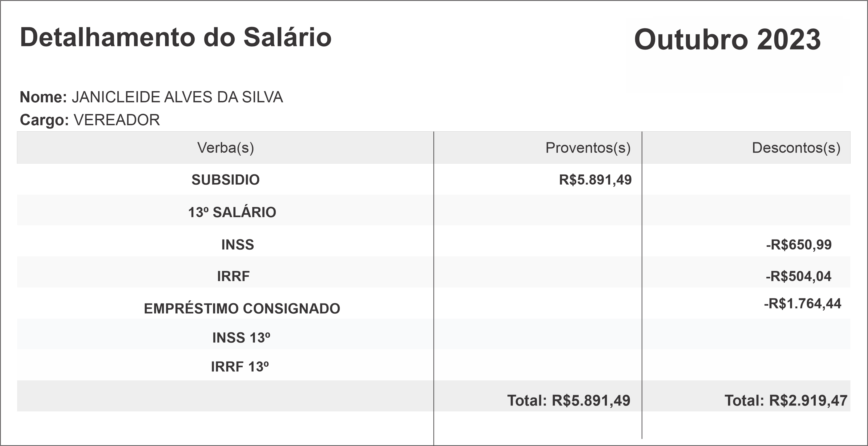868x446 pixels.
Task: Click the INSS discount -R$650,99
Action: tap(799, 245)
